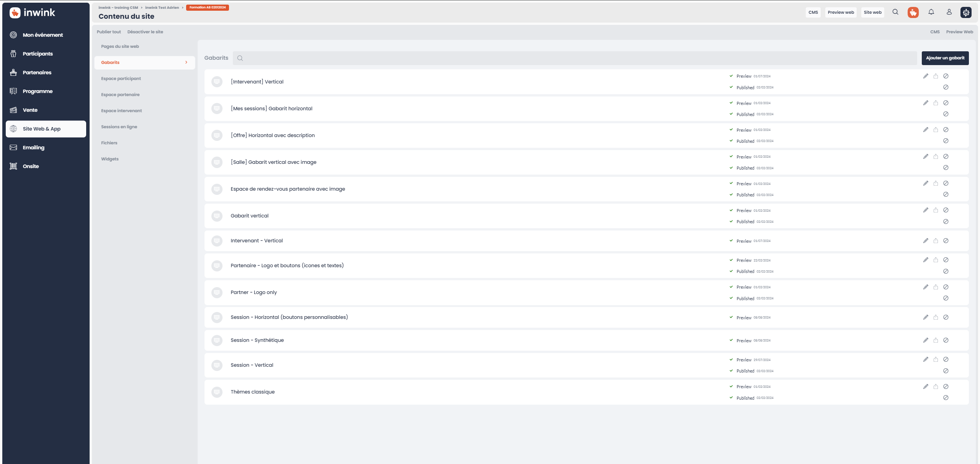Viewport: 980px width, 464px height.
Task: Open Espace partenaire section
Action: pos(120,95)
